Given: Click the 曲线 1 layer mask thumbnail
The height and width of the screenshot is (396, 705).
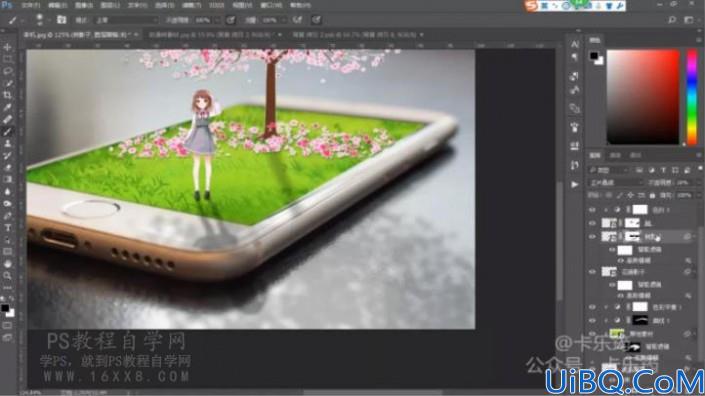Looking at the screenshot, I should point(640,320).
